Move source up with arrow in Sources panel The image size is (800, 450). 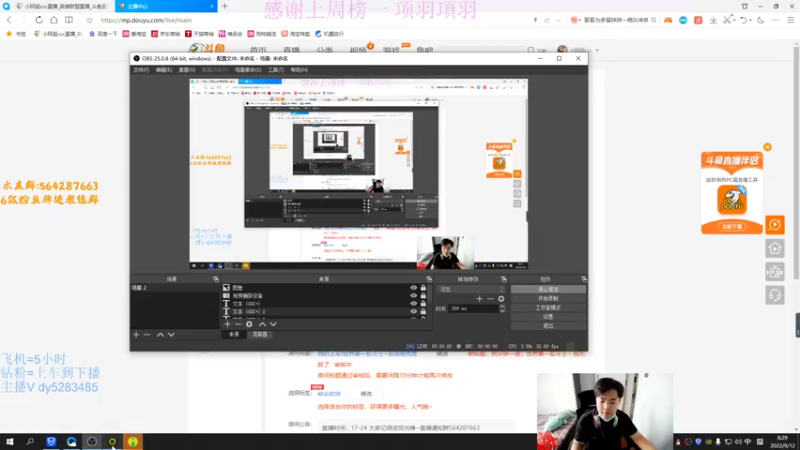click(262, 324)
